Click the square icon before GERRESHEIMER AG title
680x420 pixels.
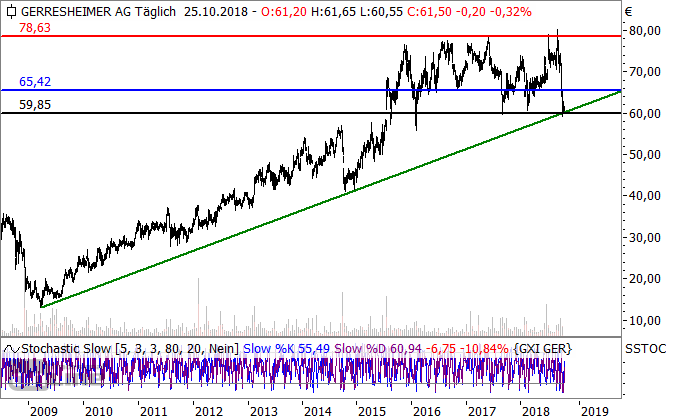(11, 12)
